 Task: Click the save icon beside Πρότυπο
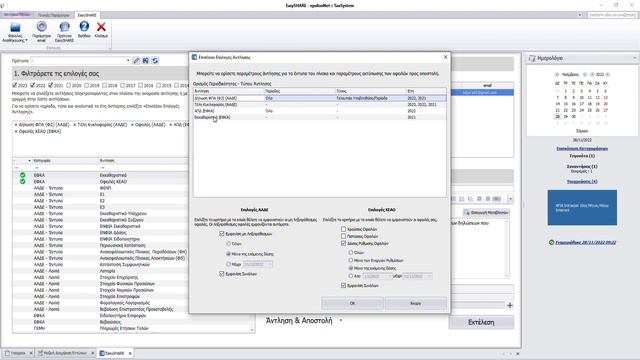click(146, 60)
